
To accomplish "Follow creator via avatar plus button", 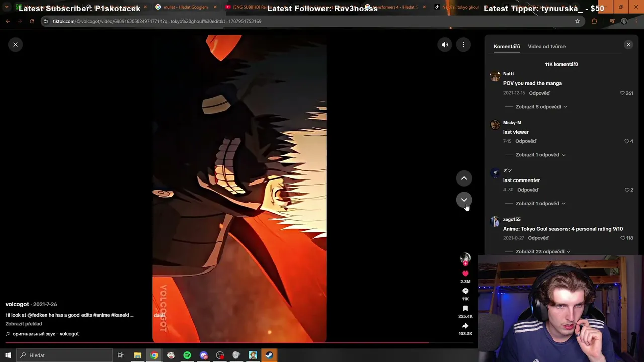I will click(465, 263).
